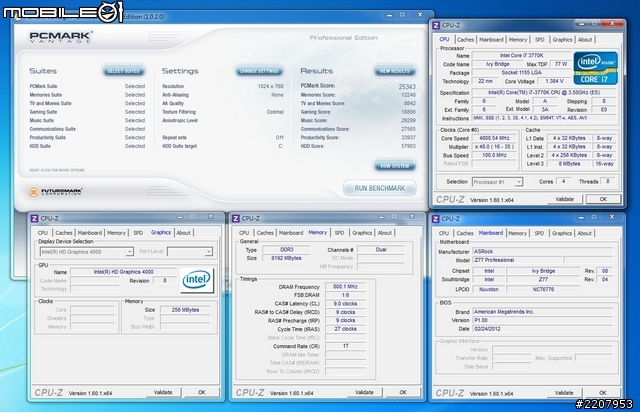
Task: Click Productivity Score value 33937
Action: click(x=408, y=138)
